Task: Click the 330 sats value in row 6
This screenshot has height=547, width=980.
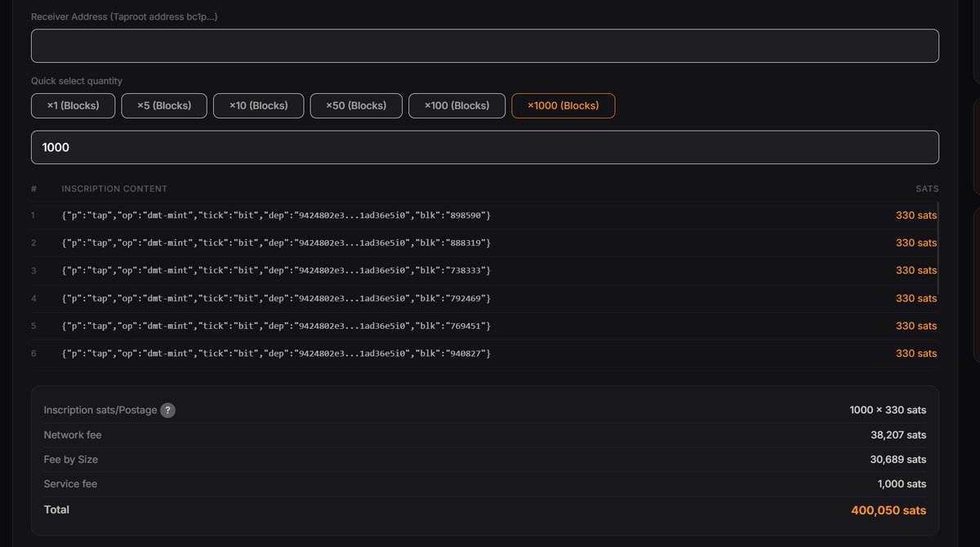Action: pyautogui.click(x=916, y=354)
